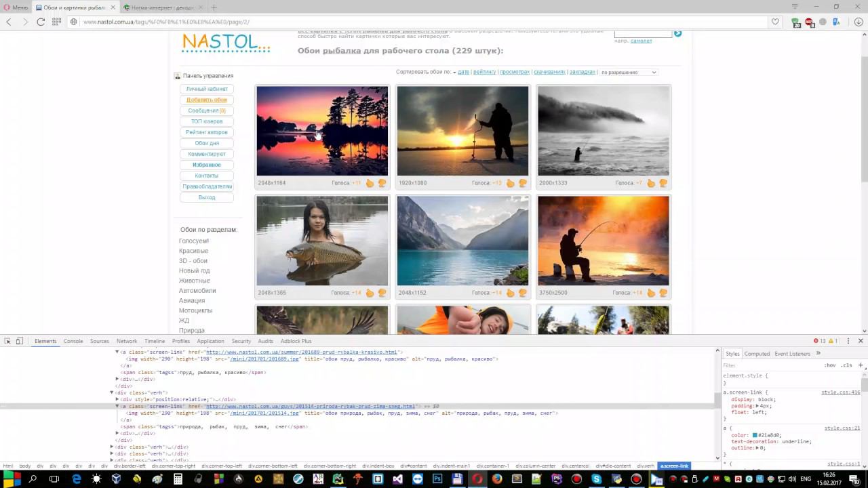Reload the page with refresh icon
The image size is (868, 488).
[x=41, y=22]
